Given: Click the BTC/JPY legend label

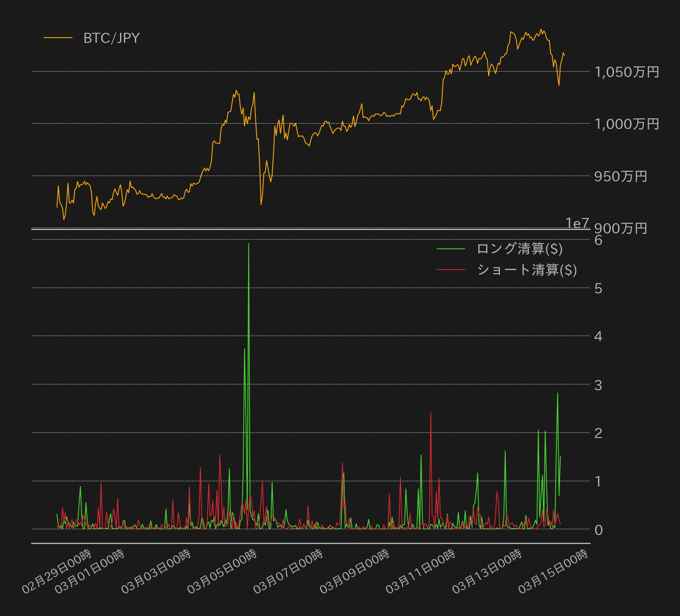Looking at the screenshot, I should [x=111, y=38].
